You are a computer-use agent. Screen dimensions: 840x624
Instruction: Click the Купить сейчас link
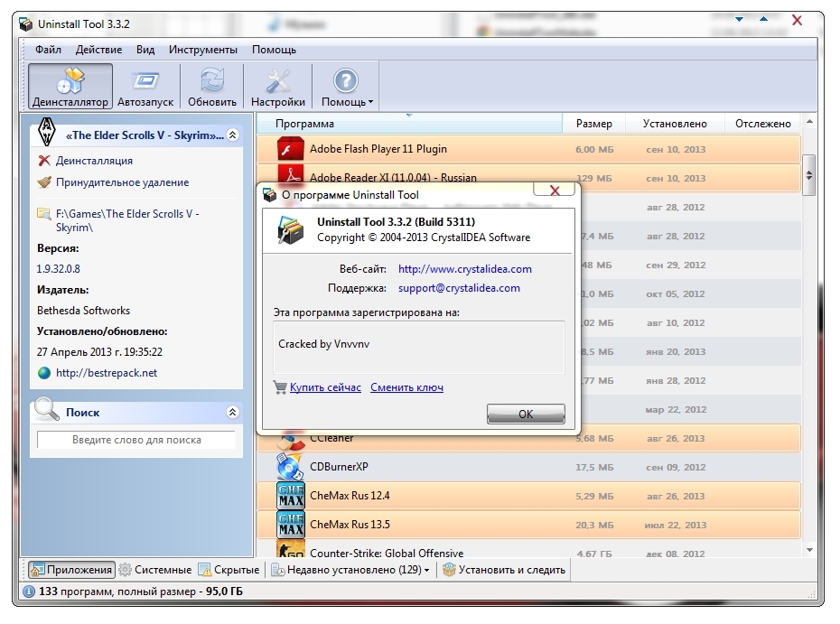coord(325,387)
